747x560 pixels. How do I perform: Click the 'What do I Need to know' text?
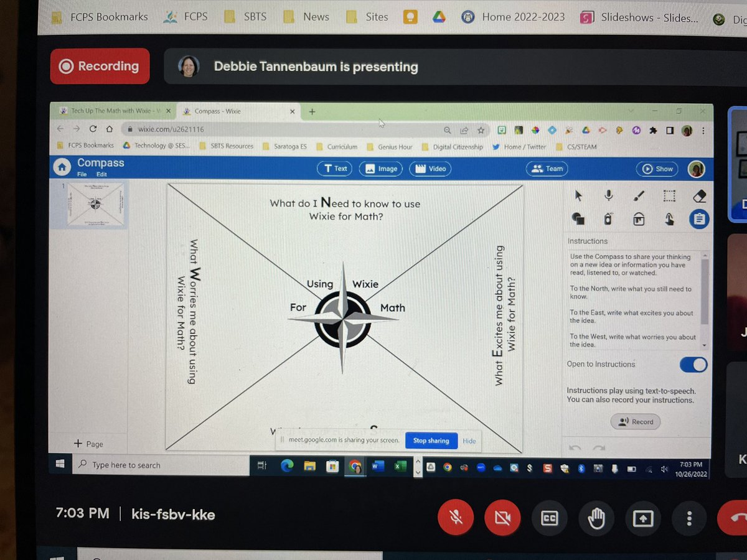(x=345, y=209)
